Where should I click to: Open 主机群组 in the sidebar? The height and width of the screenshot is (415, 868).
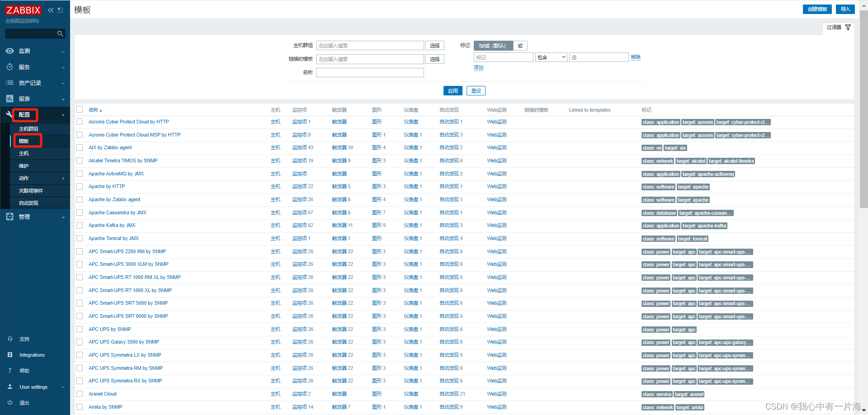click(x=28, y=129)
